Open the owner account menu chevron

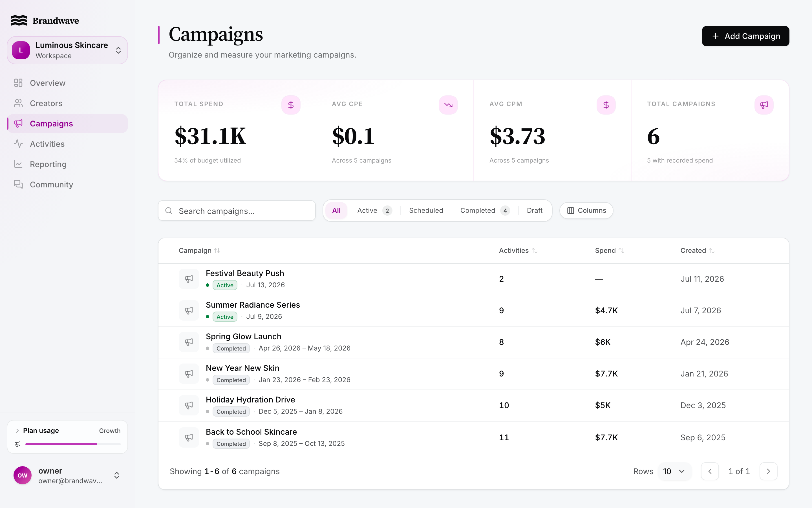[117, 475]
